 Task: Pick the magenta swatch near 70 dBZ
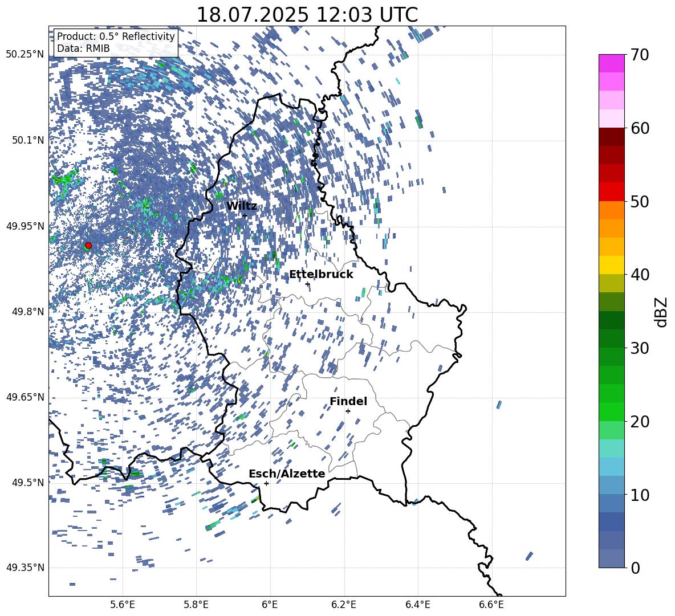612,63
